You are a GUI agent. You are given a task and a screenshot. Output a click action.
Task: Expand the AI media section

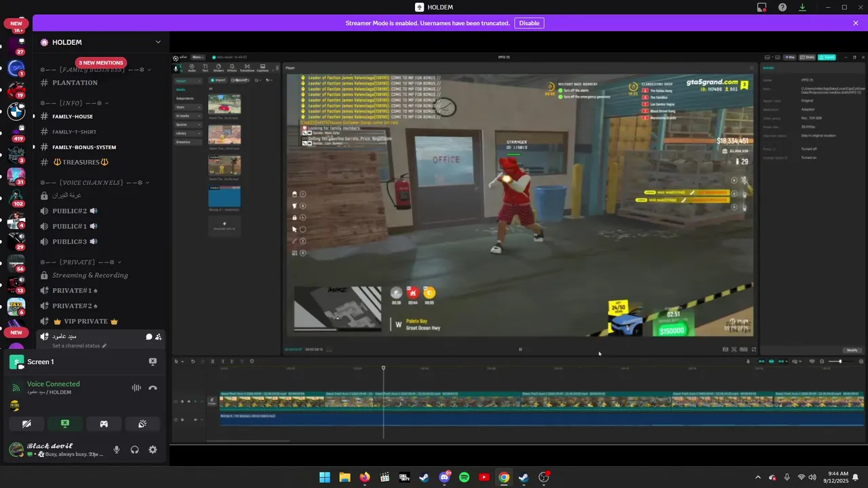point(188,116)
